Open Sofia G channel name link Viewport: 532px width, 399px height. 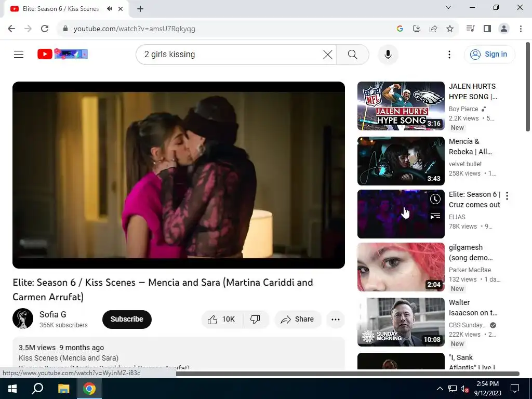(53, 314)
